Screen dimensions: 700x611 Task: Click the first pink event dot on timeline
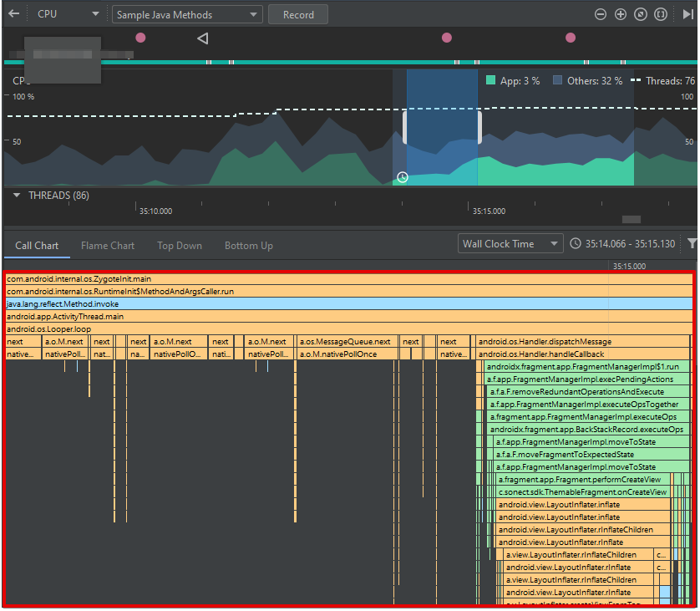coord(140,38)
